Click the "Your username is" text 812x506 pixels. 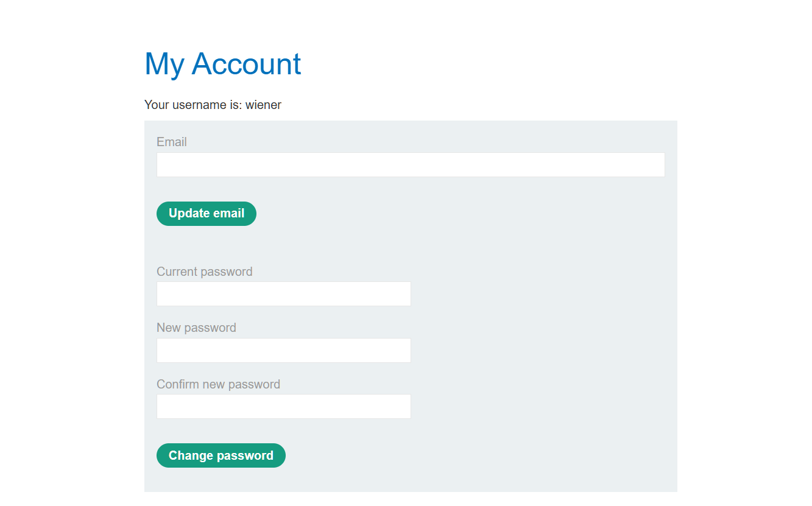click(193, 105)
